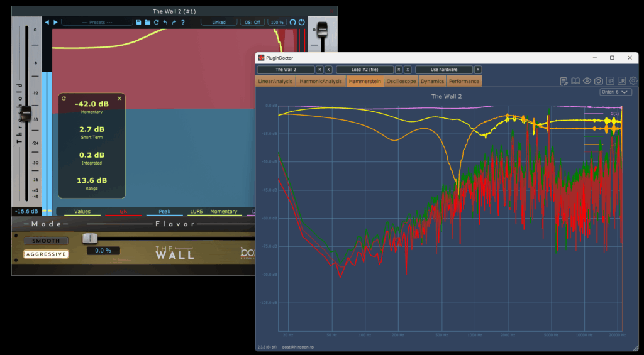Image resolution: width=644 pixels, height=355 pixels.
Task: Toggle the GR trace display
Action: pyautogui.click(x=123, y=212)
